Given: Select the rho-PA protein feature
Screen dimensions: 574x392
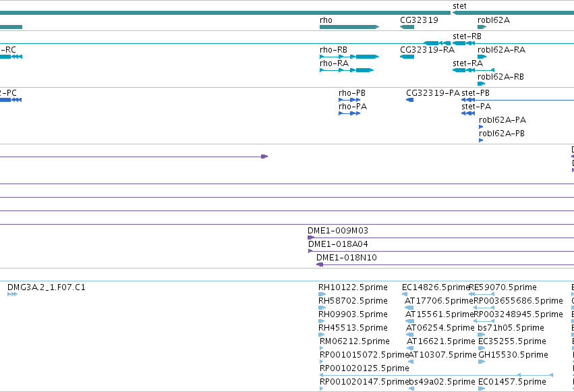Looking at the screenshot, I should click(x=349, y=113).
